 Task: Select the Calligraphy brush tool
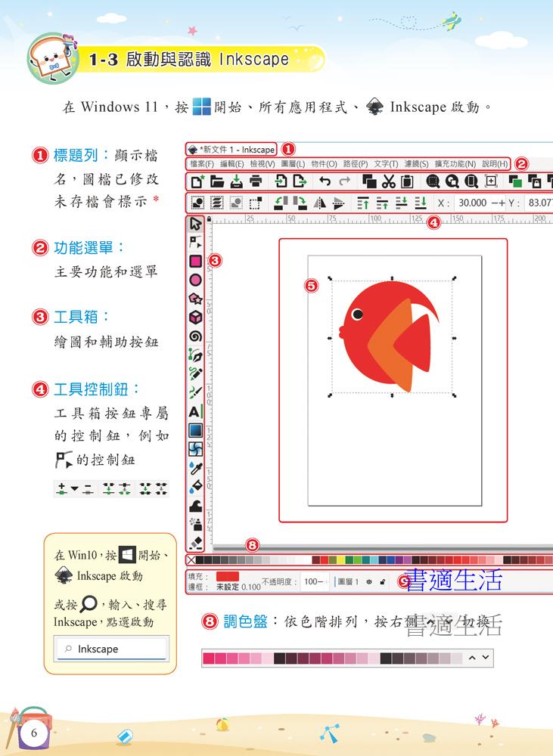tap(195, 392)
